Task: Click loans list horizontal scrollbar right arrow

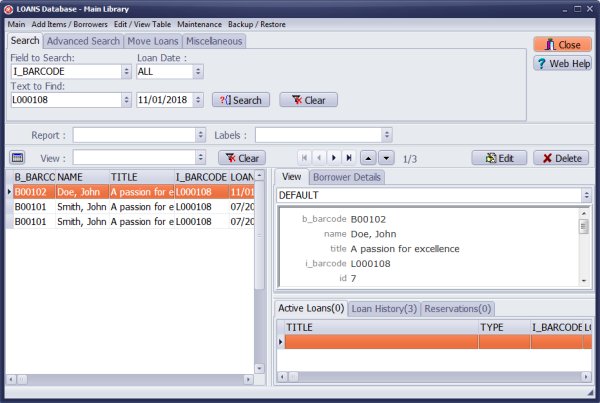Action: 248,379
